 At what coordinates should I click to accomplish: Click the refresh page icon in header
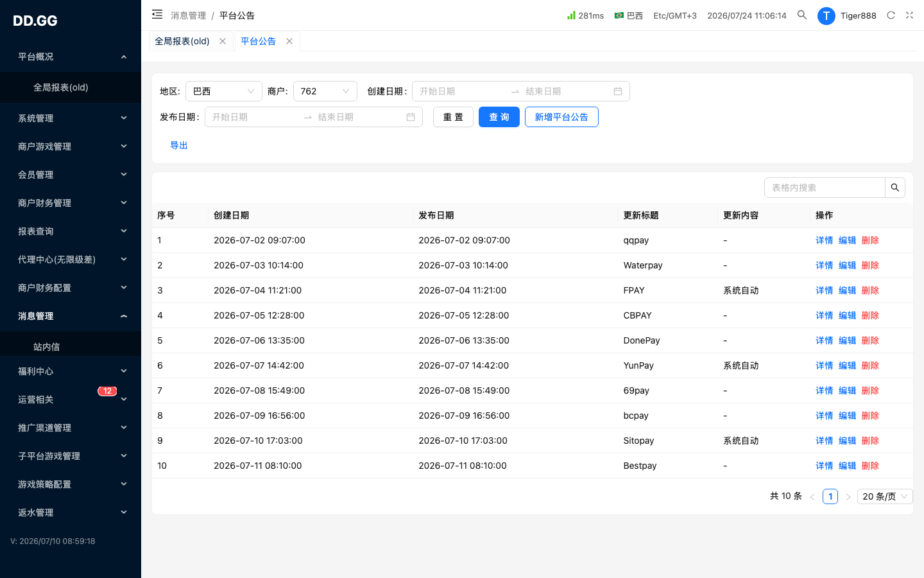(891, 15)
